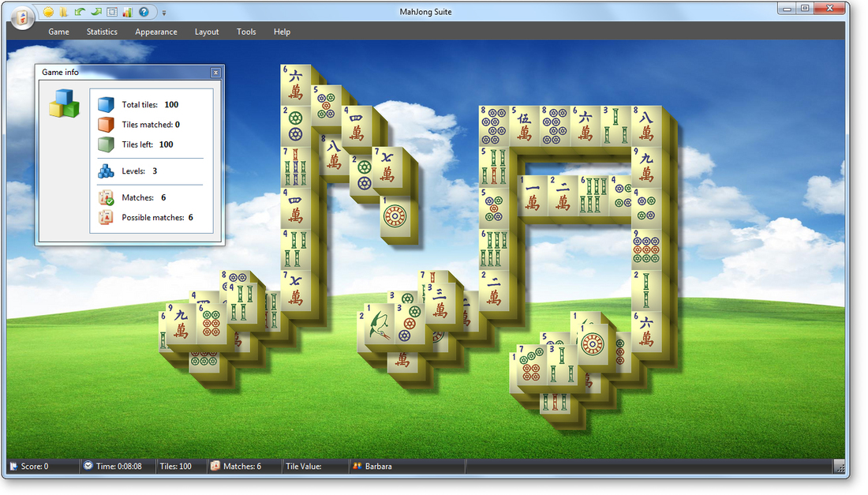Click the score flag icon in the status bar
Screen dimensions: 868x495
(13, 467)
